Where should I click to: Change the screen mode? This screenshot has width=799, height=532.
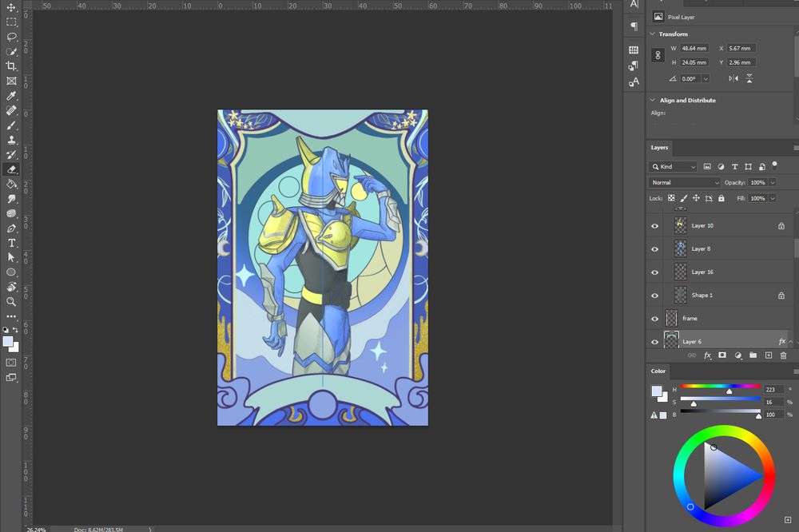coord(11,378)
